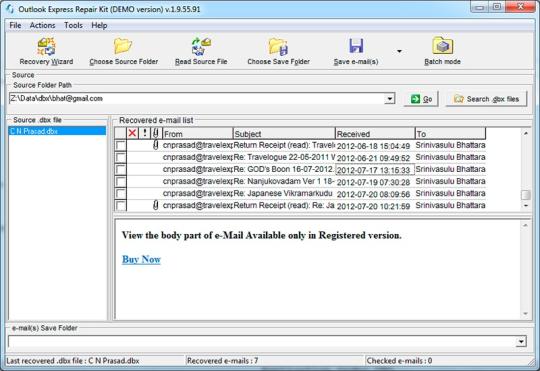
Task: Click the exclamation priority column header
Action: click(x=145, y=133)
